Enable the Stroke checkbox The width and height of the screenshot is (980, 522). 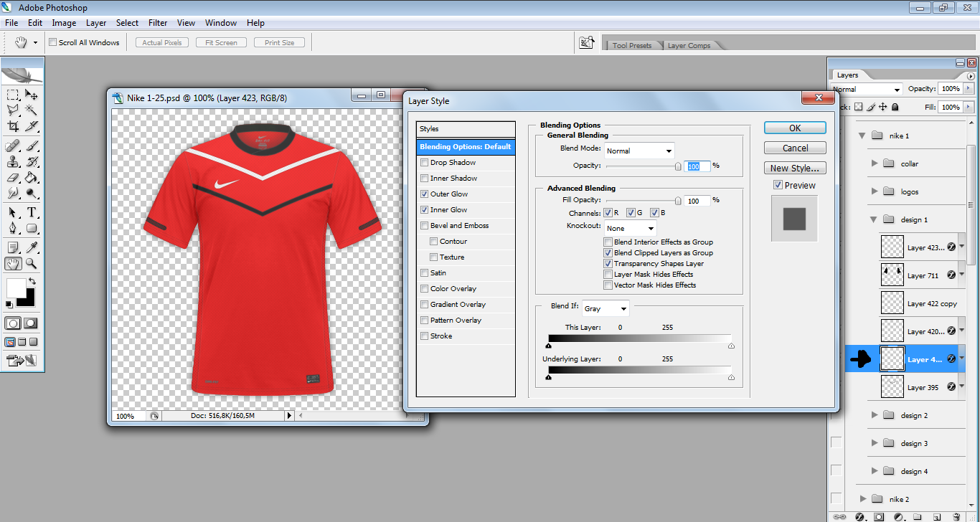tap(424, 336)
